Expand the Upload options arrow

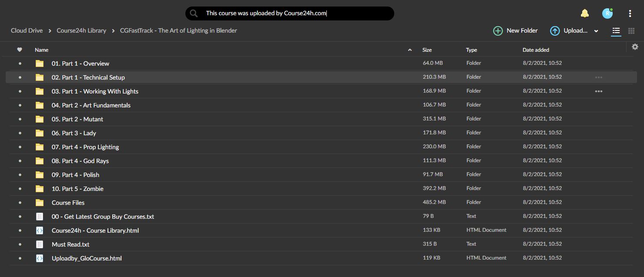pyautogui.click(x=596, y=31)
